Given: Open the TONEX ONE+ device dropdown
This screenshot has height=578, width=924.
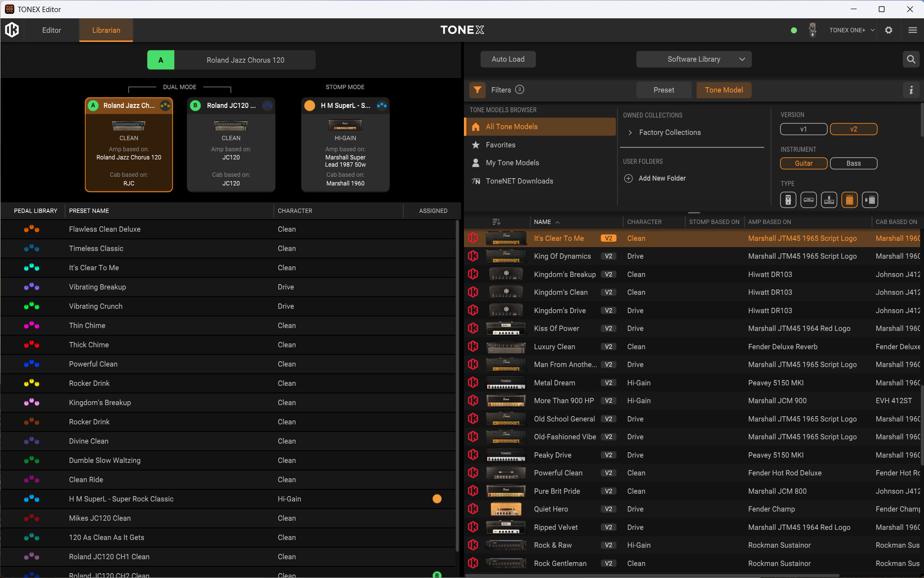Looking at the screenshot, I should point(852,30).
